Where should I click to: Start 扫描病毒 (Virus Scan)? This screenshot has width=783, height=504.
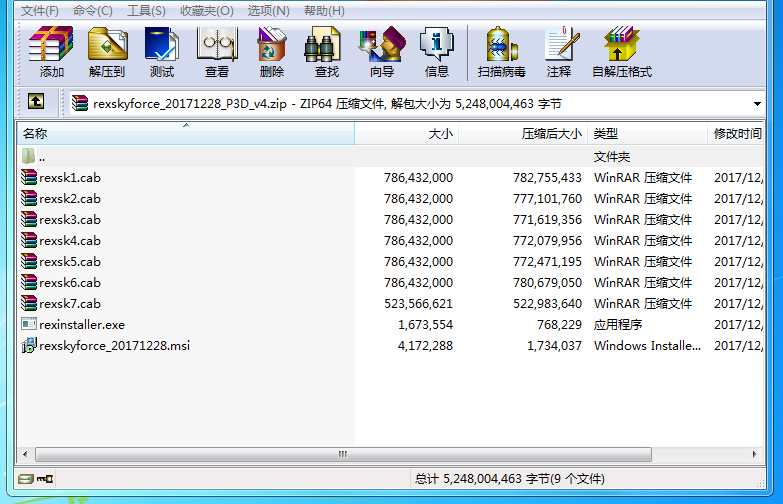coord(501,52)
